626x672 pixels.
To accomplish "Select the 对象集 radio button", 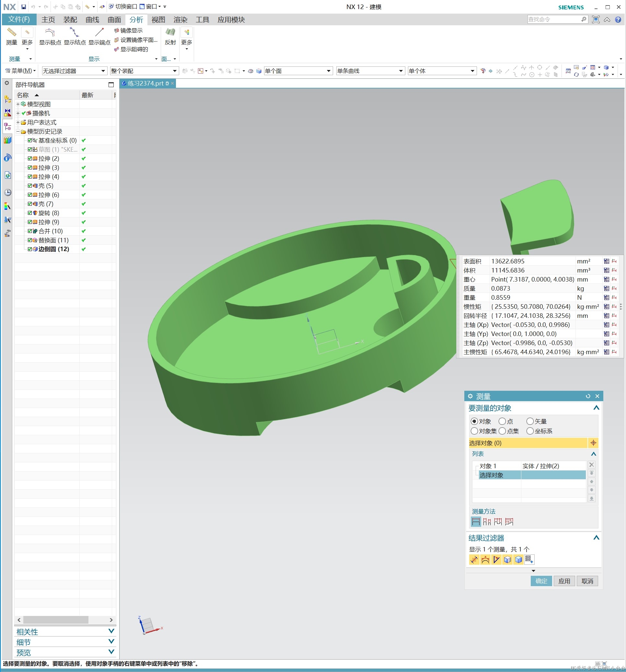I will [474, 431].
